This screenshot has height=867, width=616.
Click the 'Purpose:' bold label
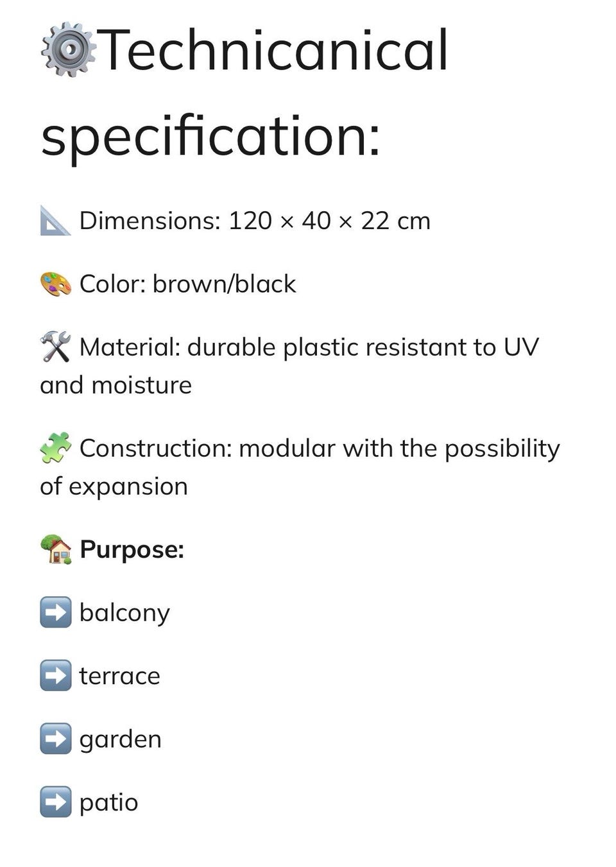(x=132, y=550)
